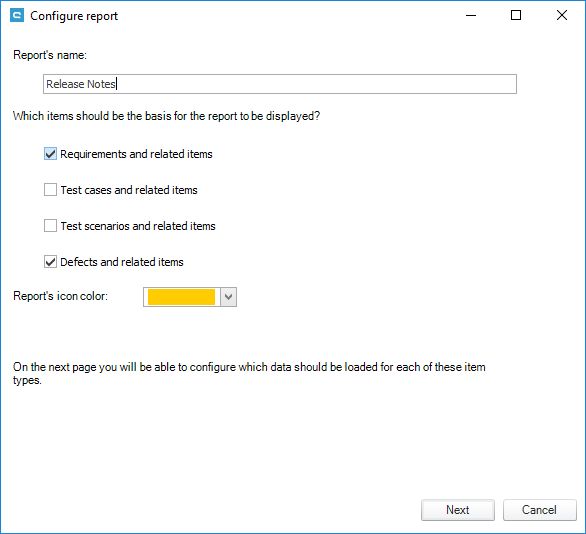Enable the Test cases and related items checkbox
Screen dimensions: 586x534
(50, 190)
